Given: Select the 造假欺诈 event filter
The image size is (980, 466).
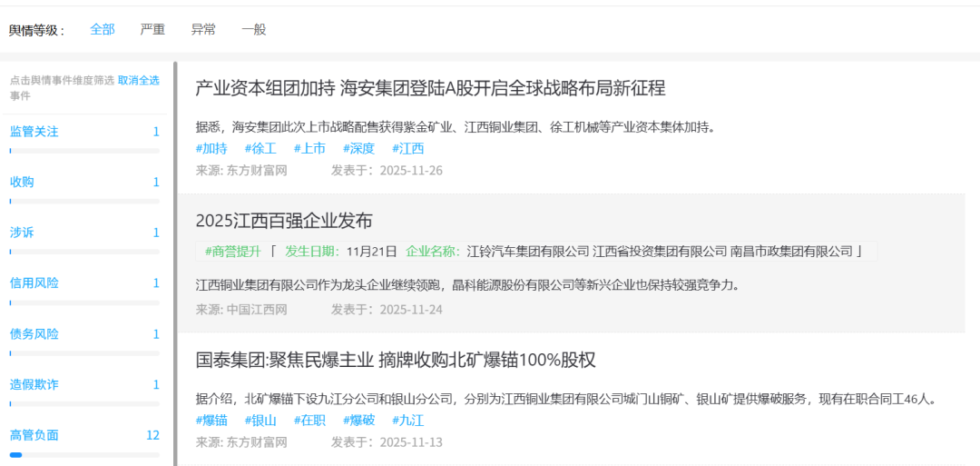Looking at the screenshot, I should click(x=34, y=384).
